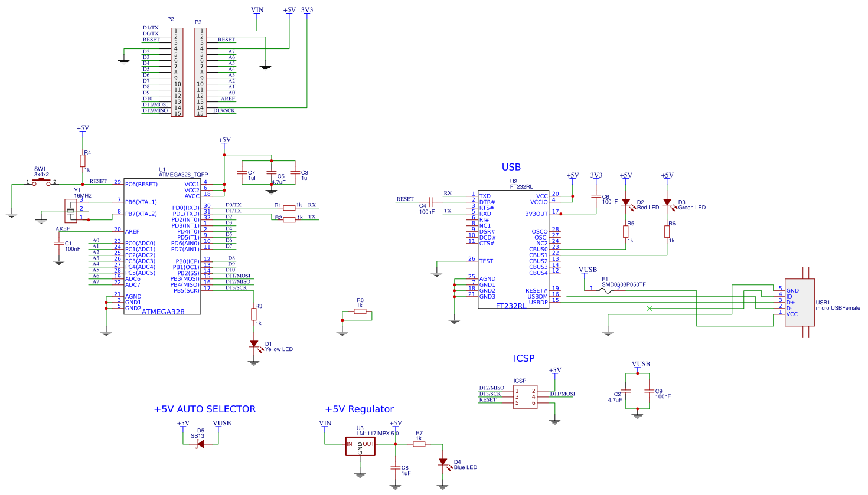Select the PC6(RESET) pin label
868x495 pixels.
141,184
